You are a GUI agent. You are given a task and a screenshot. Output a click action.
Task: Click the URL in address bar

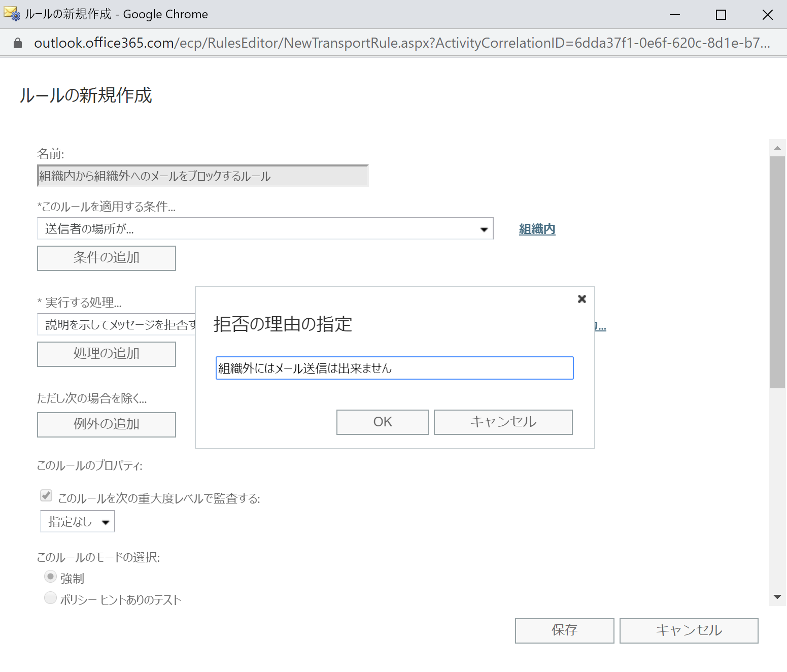[402, 43]
